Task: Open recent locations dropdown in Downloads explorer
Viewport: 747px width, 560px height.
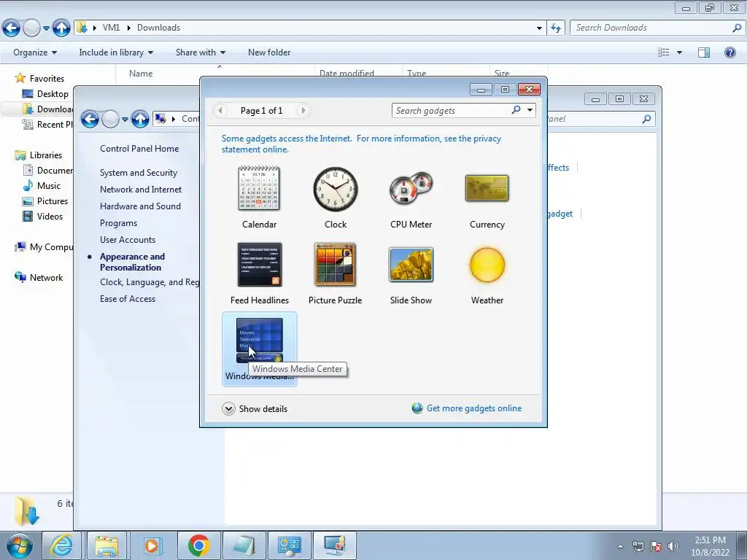Action: click(x=46, y=28)
